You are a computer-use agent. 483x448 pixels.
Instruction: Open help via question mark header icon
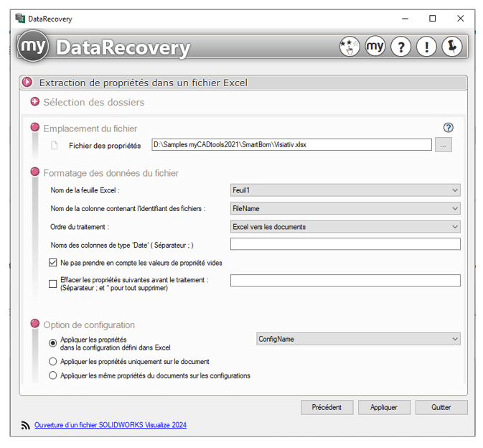pyautogui.click(x=400, y=47)
